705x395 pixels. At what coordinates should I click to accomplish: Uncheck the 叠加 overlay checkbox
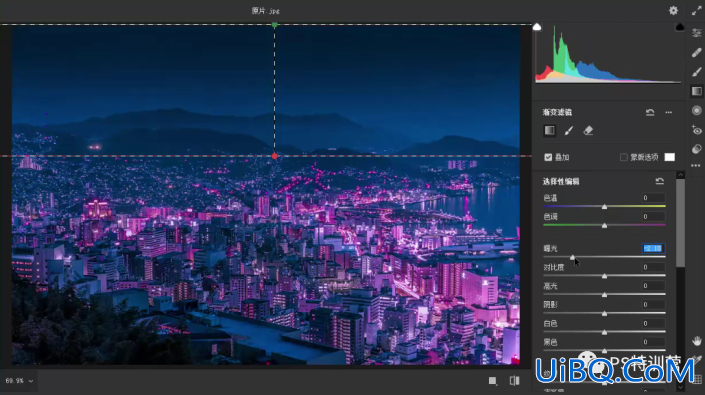(x=548, y=157)
